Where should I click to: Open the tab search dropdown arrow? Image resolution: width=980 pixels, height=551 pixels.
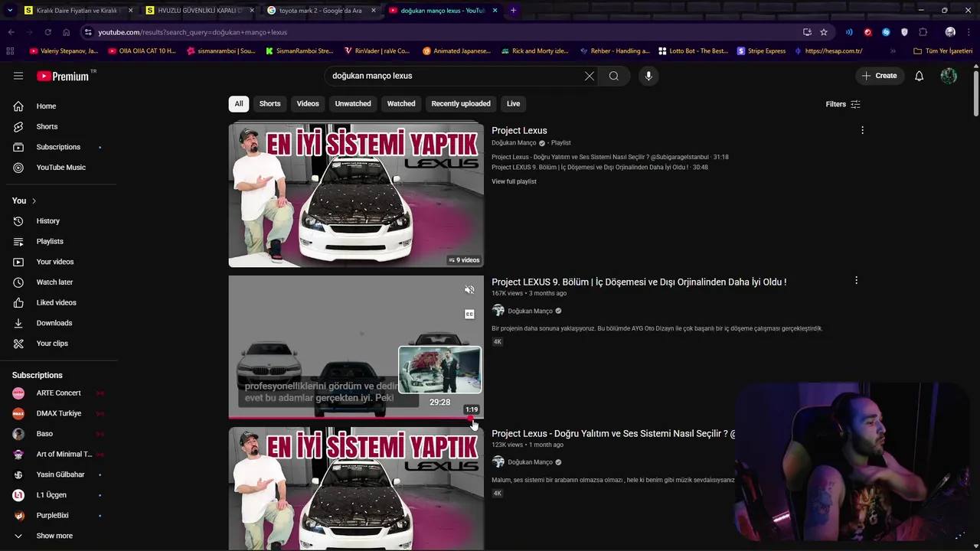click(10, 10)
